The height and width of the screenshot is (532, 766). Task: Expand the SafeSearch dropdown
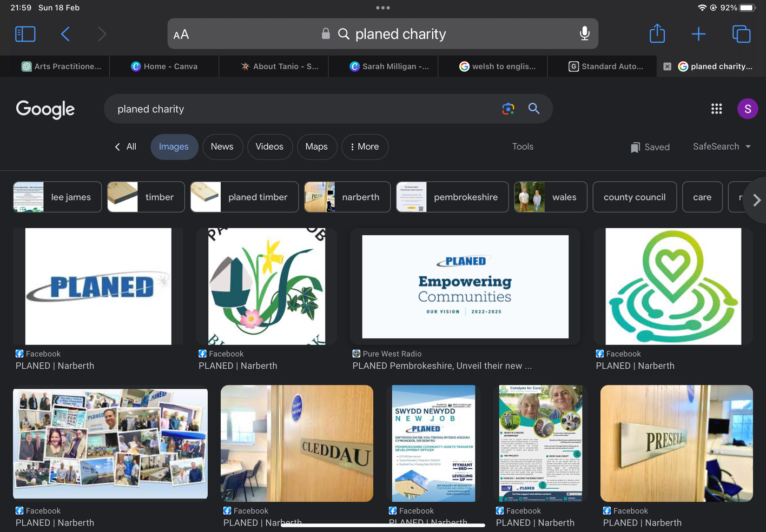pyautogui.click(x=722, y=147)
